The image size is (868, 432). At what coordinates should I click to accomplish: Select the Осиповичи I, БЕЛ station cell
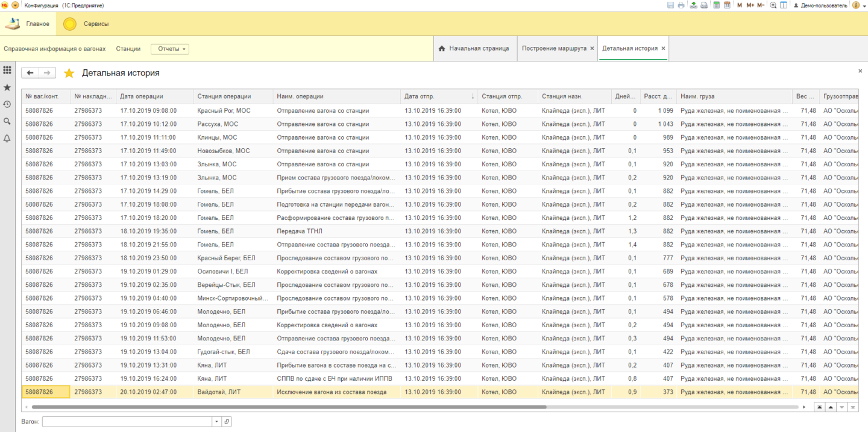(233, 272)
